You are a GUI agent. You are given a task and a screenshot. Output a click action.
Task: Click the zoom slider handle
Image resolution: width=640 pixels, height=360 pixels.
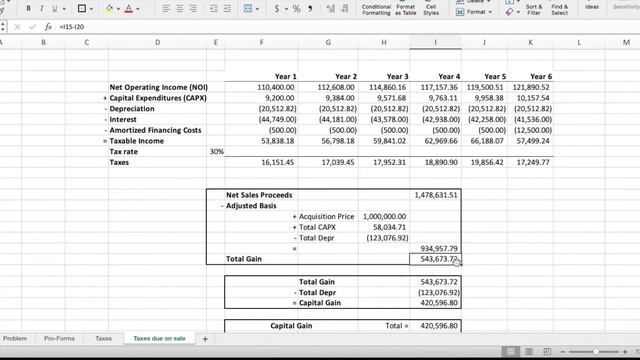click(x=596, y=351)
